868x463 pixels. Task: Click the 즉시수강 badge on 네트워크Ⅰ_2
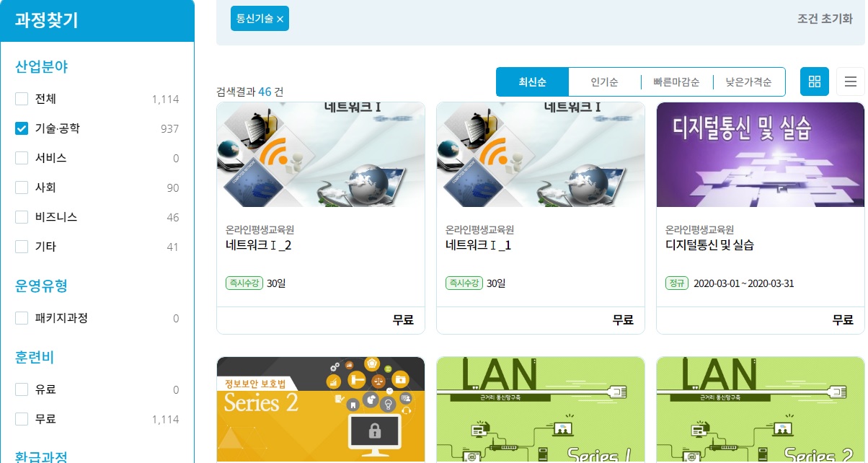pyautogui.click(x=244, y=283)
